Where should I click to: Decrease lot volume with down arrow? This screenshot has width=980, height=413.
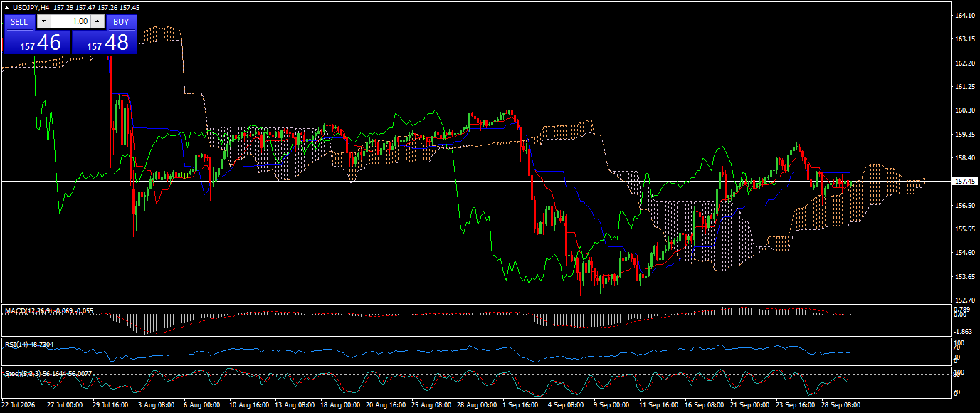click(x=43, y=21)
